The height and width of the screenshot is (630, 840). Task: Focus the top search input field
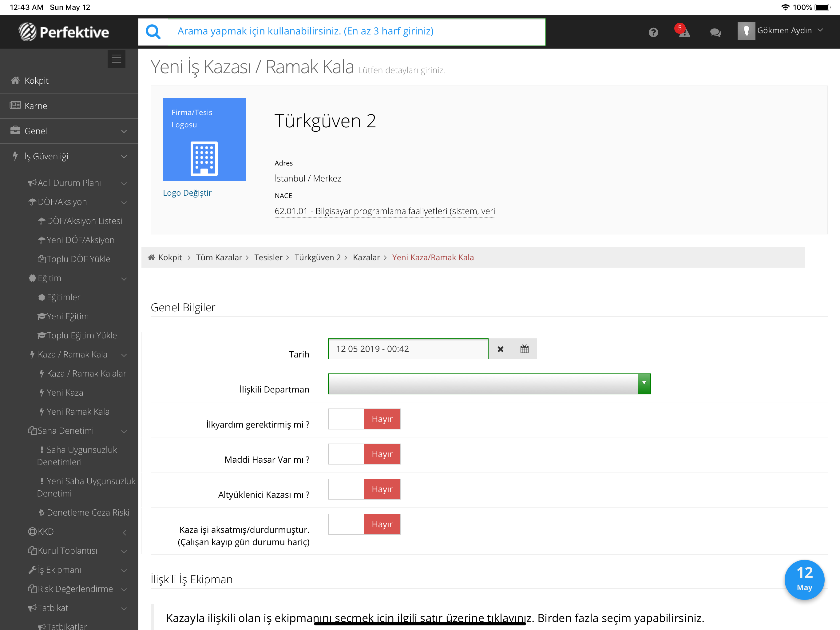point(356,32)
